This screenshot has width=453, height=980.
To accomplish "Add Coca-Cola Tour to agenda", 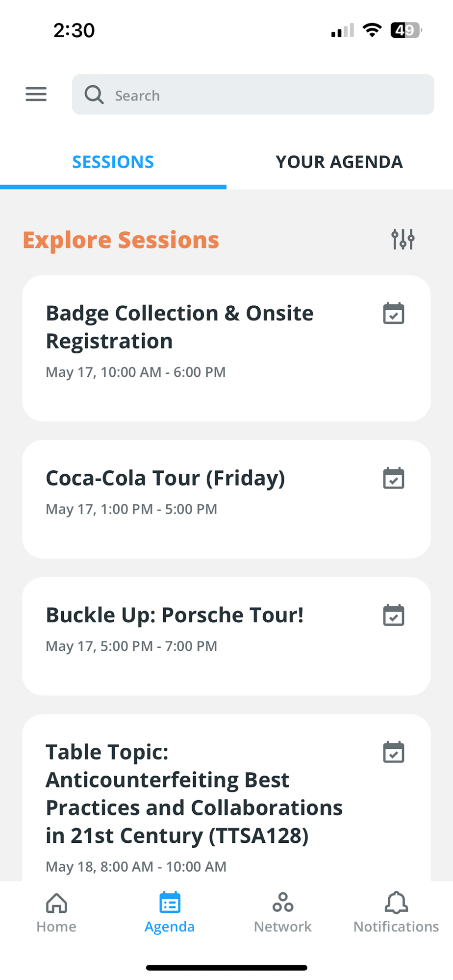I will (393, 478).
